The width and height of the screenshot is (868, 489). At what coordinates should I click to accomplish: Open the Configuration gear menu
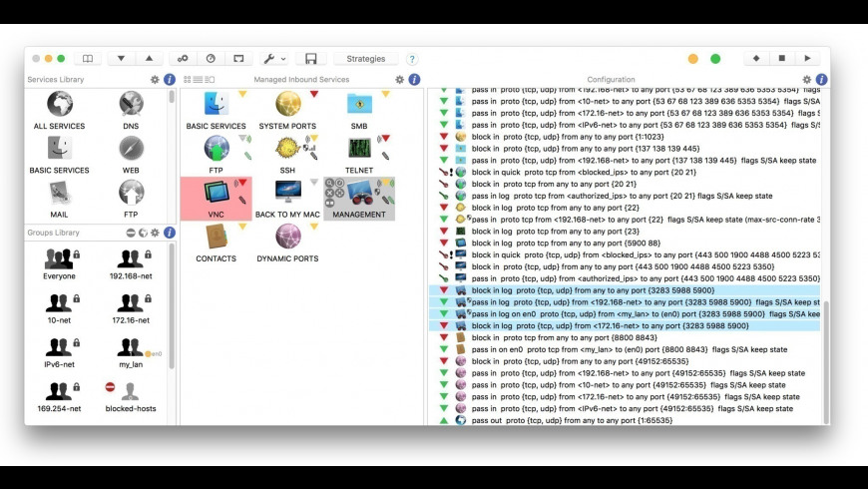click(x=806, y=80)
